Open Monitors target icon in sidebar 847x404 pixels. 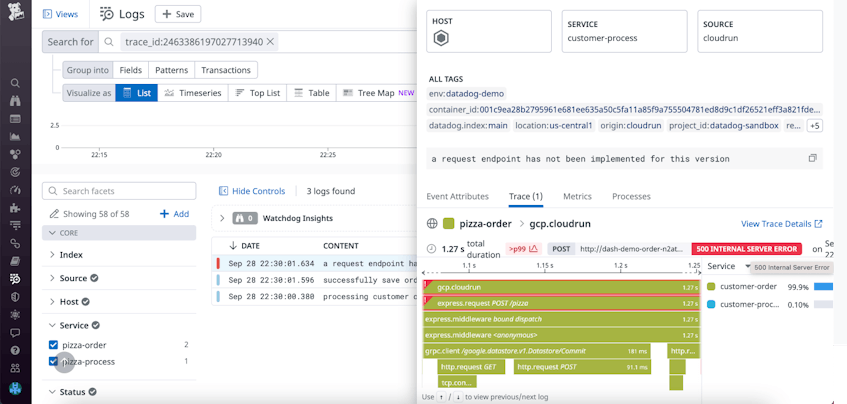click(15, 172)
